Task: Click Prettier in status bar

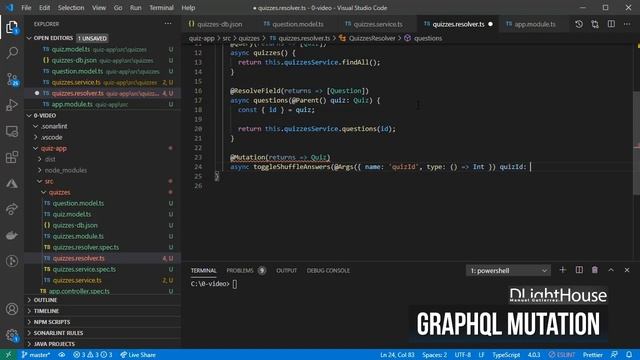Action: click(593, 355)
